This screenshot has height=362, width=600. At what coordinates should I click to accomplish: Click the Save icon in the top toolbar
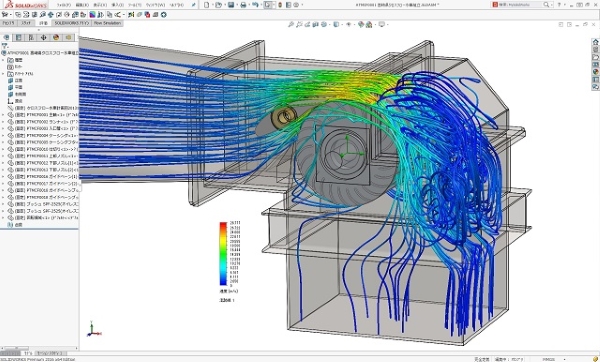[x=231, y=5]
